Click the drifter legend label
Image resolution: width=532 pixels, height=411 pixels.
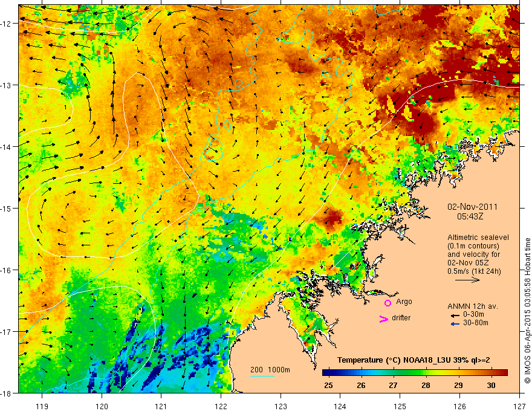401,318
